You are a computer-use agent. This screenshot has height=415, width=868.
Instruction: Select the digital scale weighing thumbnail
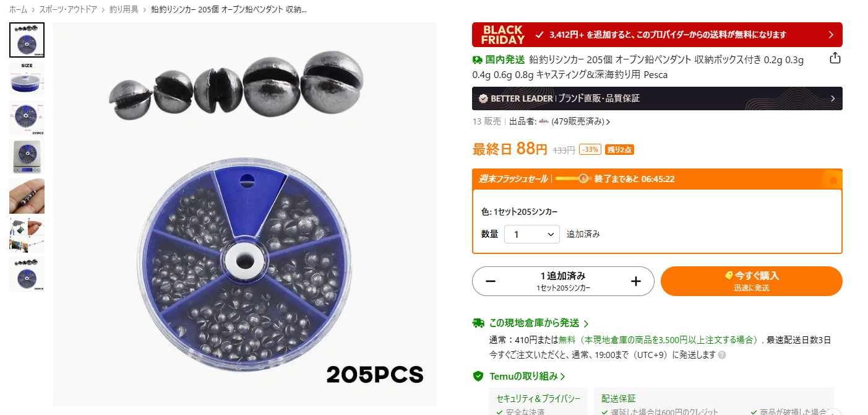27,157
